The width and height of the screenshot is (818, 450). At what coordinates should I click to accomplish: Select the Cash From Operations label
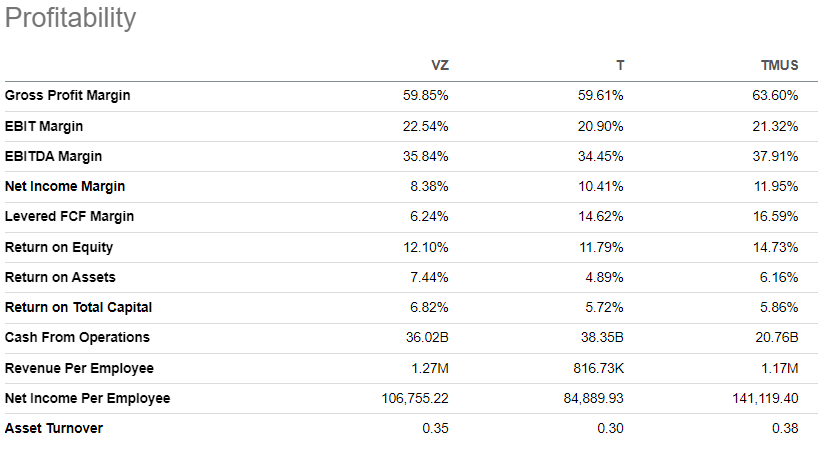77,337
